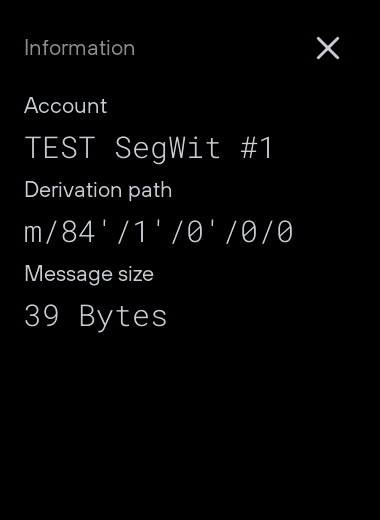Tap the leading m of derivation path
The image size is (380, 520).
(x=33, y=234)
